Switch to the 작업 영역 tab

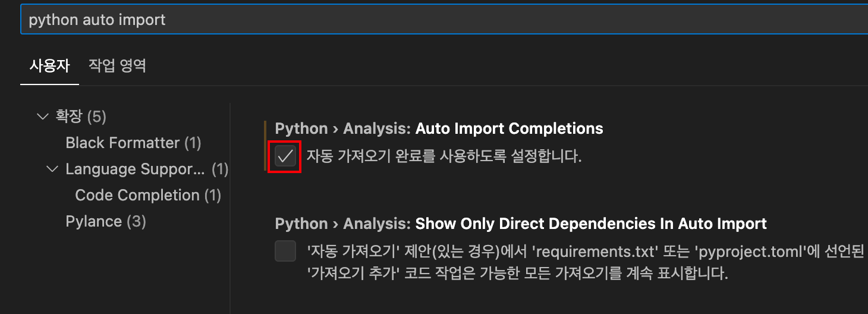pyautogui.click(x=117, y=65)
